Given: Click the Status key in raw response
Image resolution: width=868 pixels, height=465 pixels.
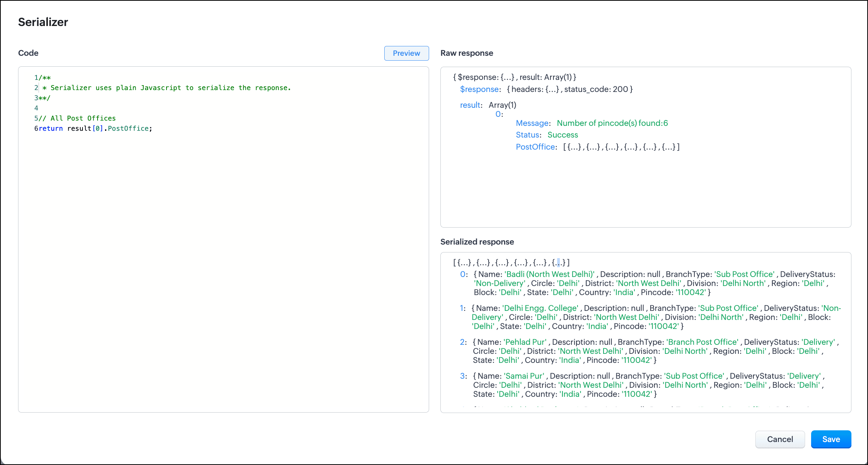Looking at the screenshot, I should coord(527,135).
